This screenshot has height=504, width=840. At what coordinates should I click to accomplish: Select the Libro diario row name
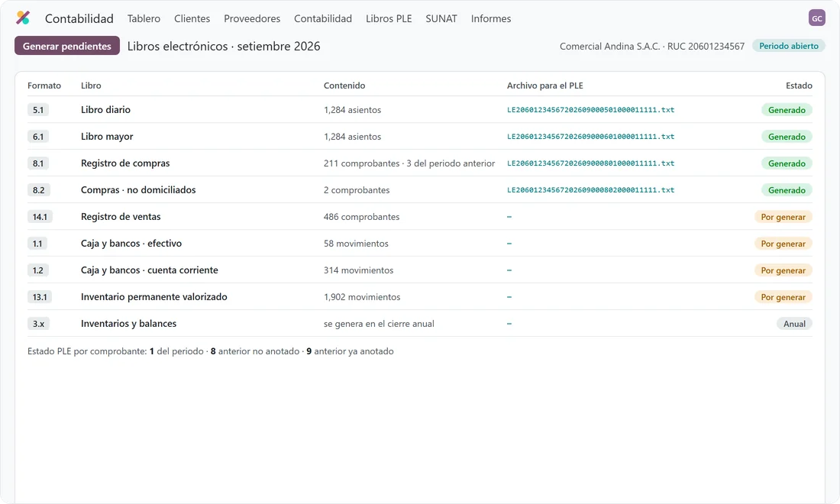[x=105, y=110]
